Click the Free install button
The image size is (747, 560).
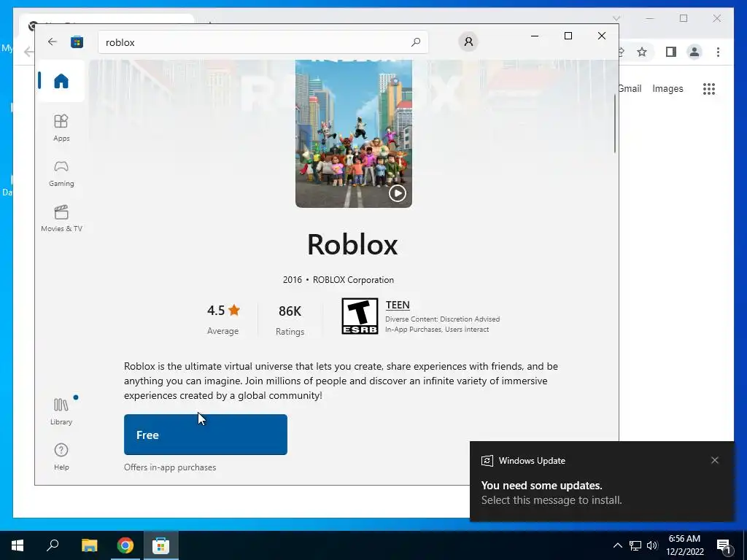[205, 435]
